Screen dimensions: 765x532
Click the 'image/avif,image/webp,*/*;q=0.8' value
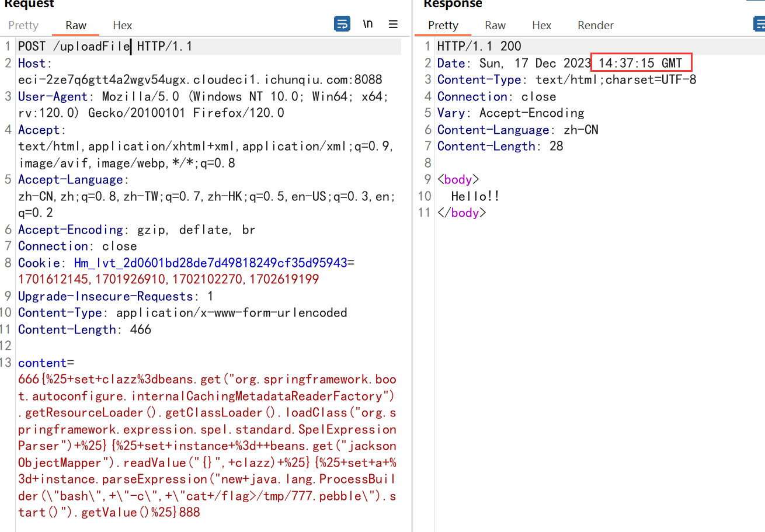point(127,163)
